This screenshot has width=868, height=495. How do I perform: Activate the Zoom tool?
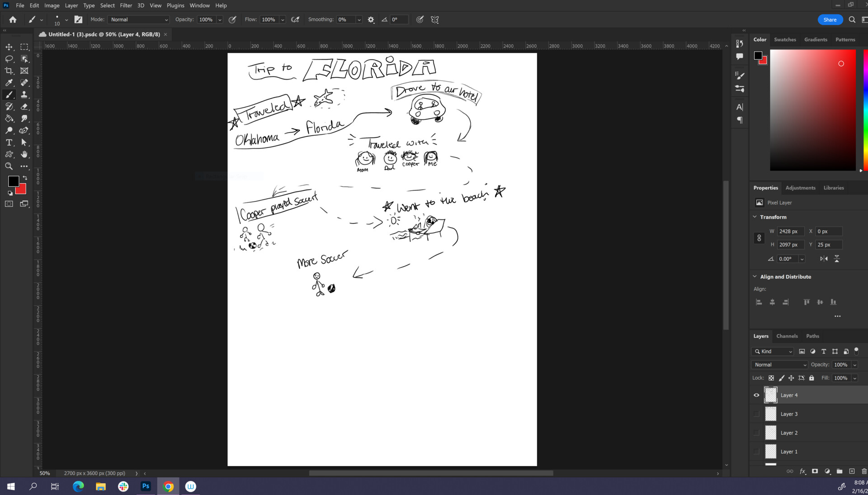(9, 166)
